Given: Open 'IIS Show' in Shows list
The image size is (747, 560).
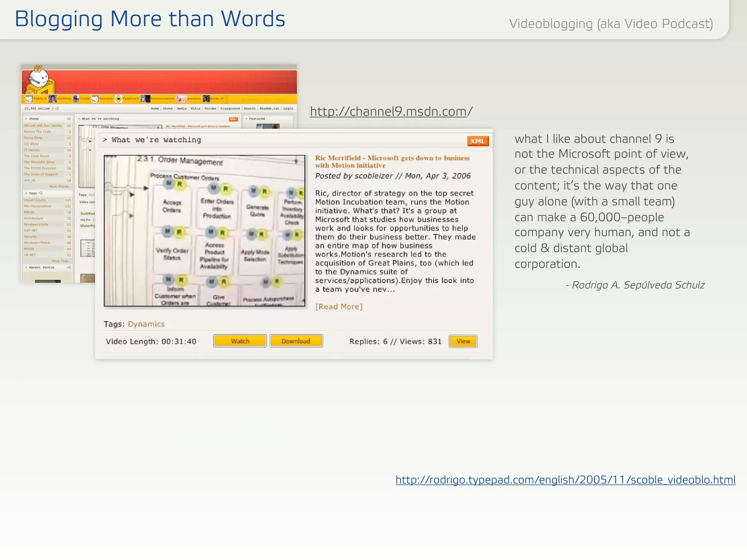Looking at the screenshot, I should point(31,144).
